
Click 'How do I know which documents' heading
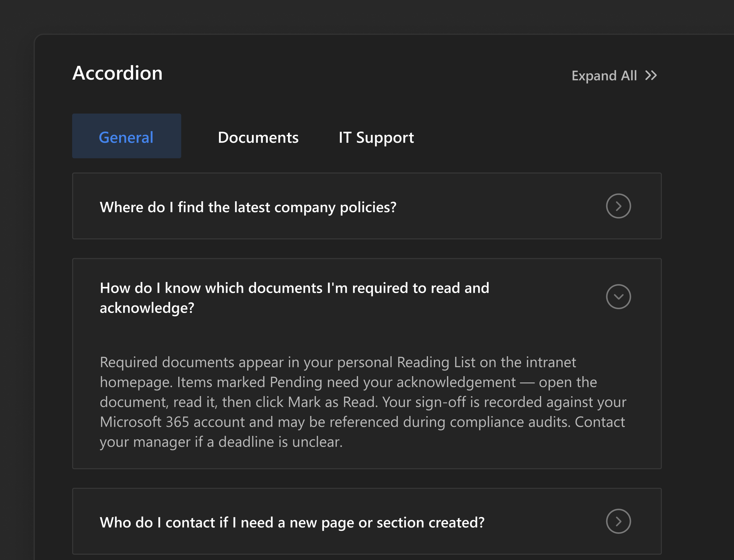(x=295, y=298)
